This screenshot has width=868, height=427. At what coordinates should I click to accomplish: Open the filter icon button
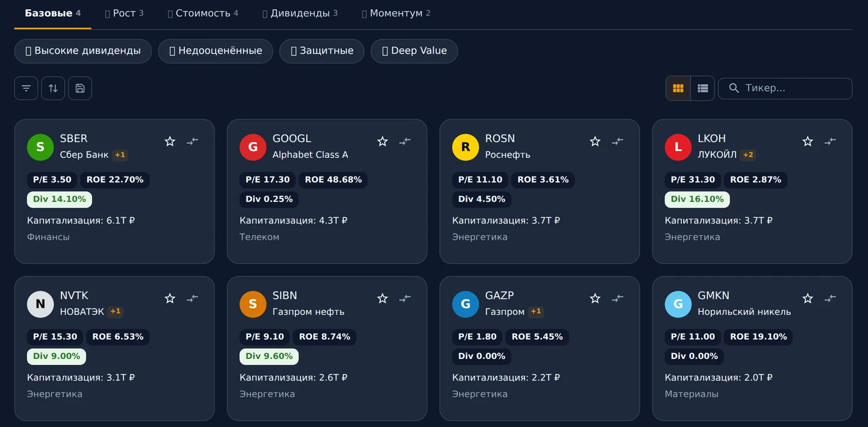click(x=26, y=89)
